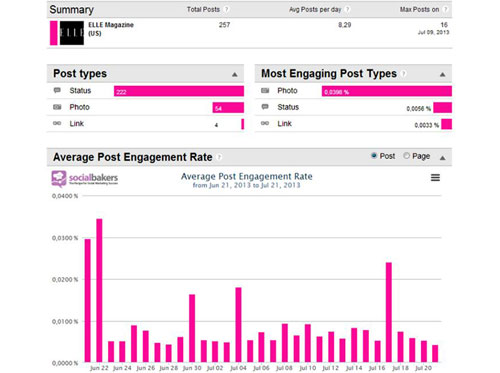Click the max posts date Jul 09, 2013

(433, 32)
